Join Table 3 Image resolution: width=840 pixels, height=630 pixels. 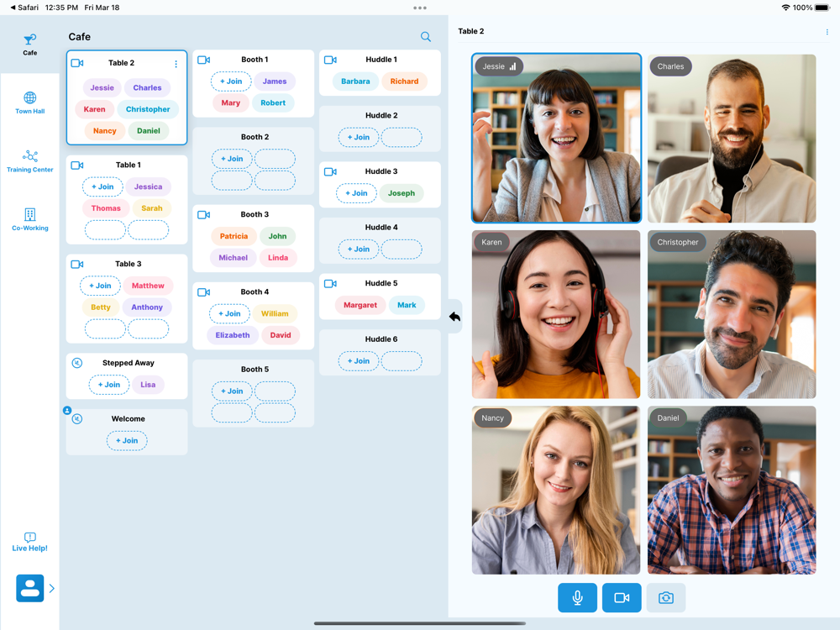point(100,286)
